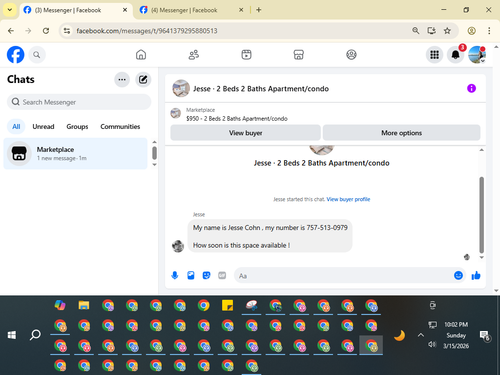The height and width of the screenshot is (375, 500).
Task: Open the notifications bell
Action: [456, 55]
